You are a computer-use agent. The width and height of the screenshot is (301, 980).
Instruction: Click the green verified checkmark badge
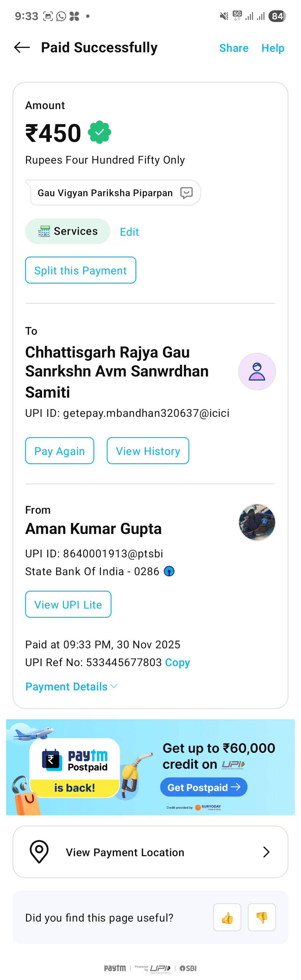(99, 132)
